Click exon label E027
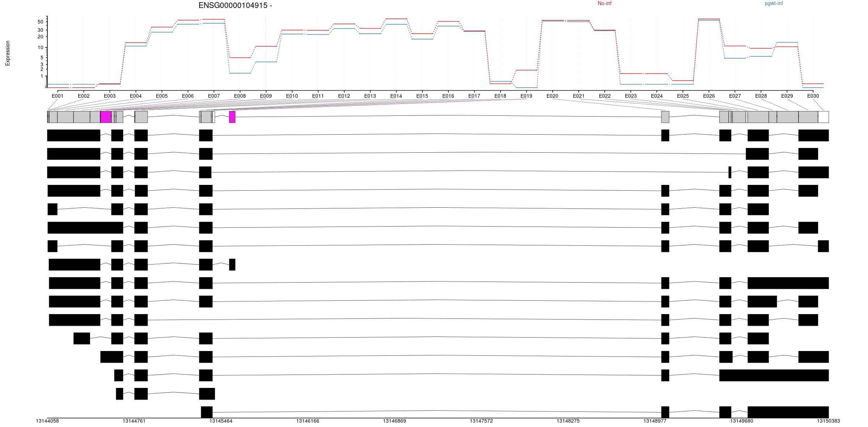Viewport: 868px width, 427px height. pos(735,96)
